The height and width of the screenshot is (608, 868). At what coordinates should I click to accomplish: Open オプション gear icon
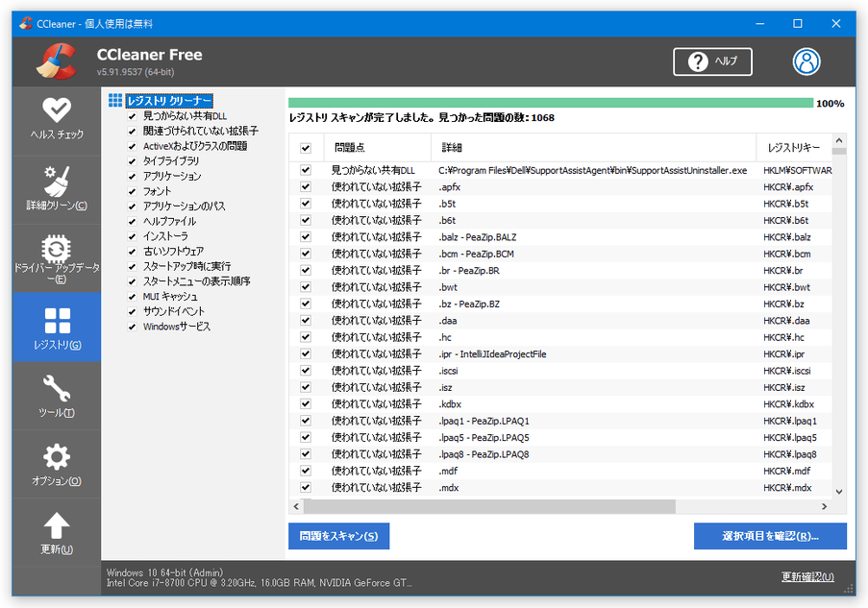click(57, 457)
